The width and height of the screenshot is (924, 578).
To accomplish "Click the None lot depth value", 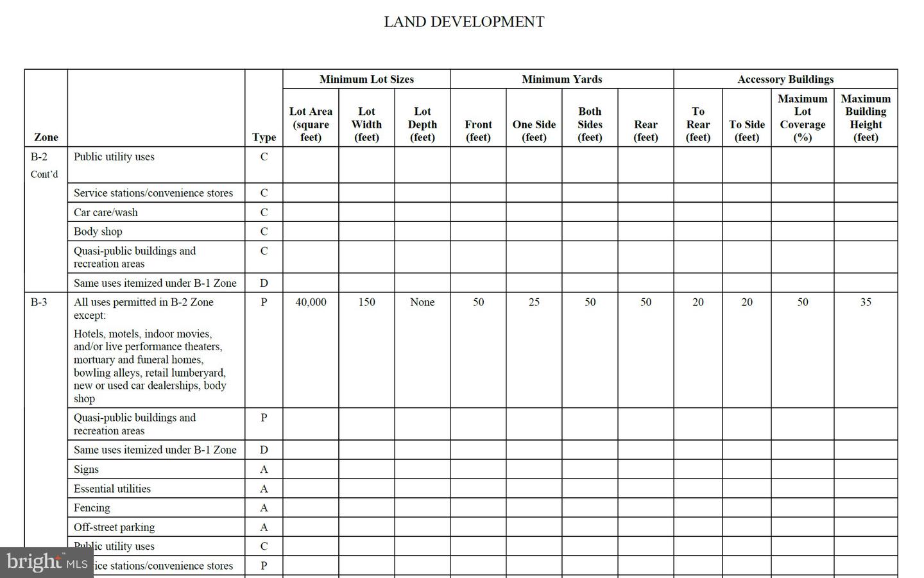I will [422, 302].
